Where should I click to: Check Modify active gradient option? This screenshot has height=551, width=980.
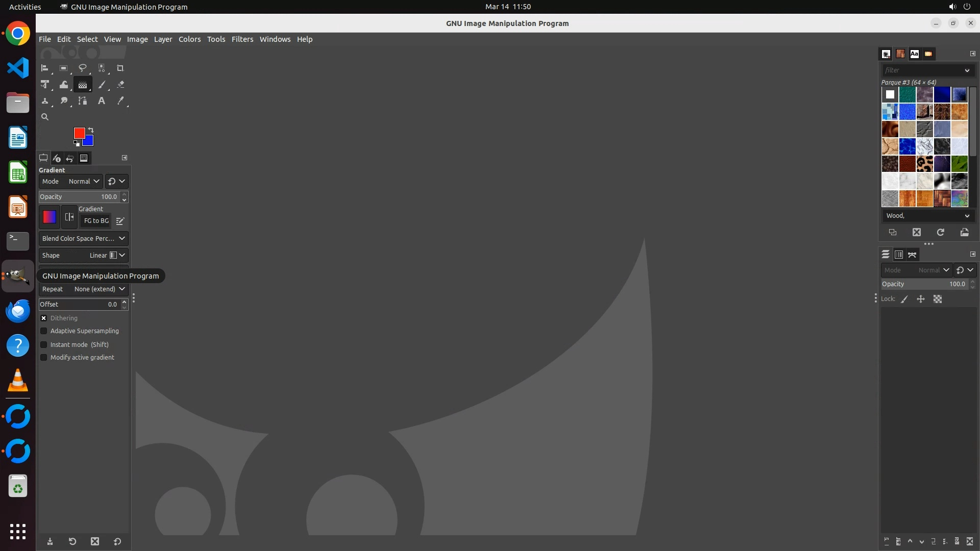point(44,358)
